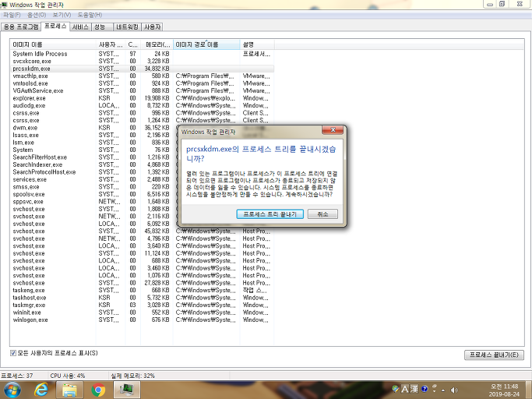Viewport: 532px width, 399px height.
Task: Click the taskbar clock showing 11:48
Action: coord(505,390)
